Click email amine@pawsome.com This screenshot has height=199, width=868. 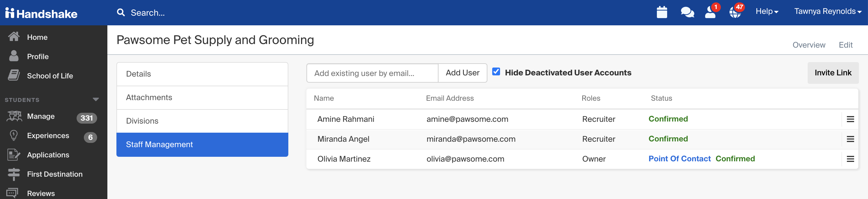tap(467, 119)
